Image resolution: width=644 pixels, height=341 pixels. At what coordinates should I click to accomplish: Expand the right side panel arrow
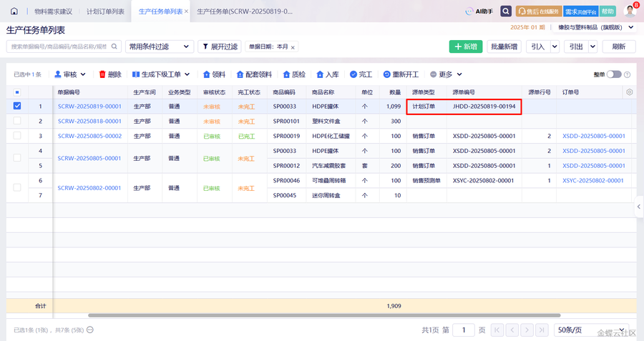click(639, 207)
